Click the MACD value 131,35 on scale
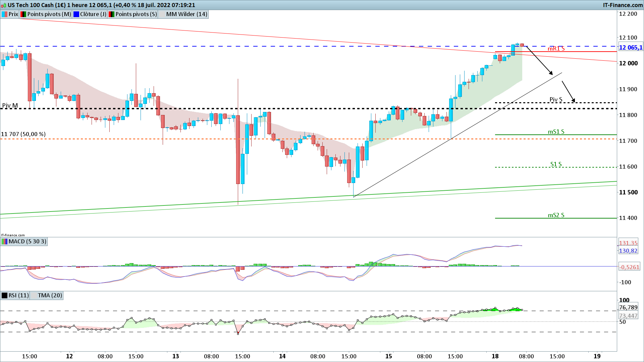This screenshot has height=362, width=644. (x=628, y=243)
